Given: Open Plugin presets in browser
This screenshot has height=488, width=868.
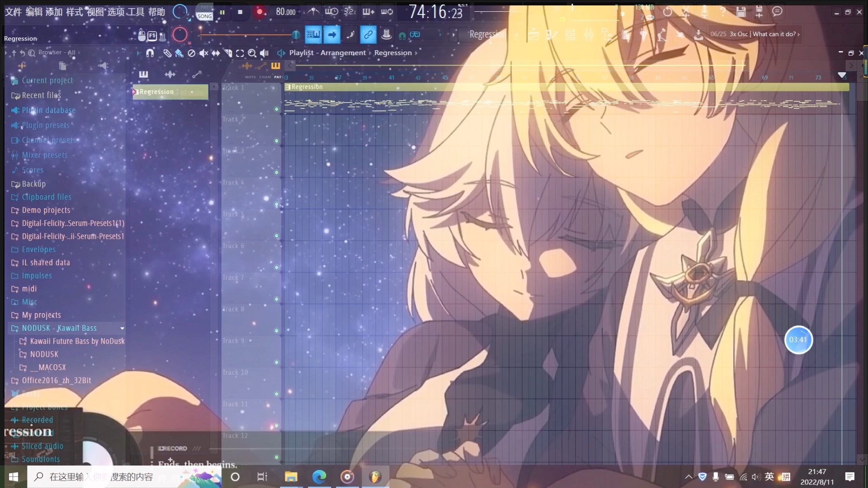Looking at the screenshot, I should (x=45, y=125).
